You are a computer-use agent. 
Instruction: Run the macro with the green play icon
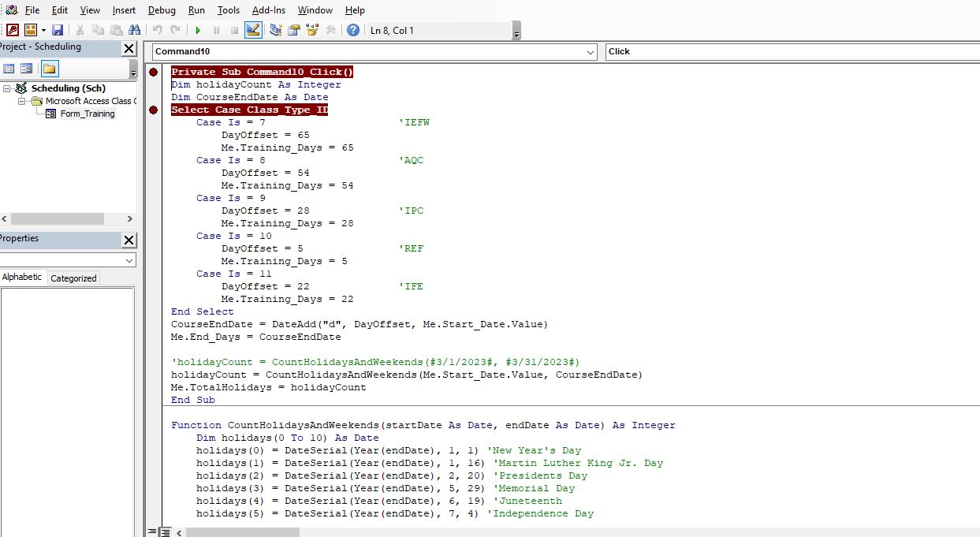[x=198, y=30]
